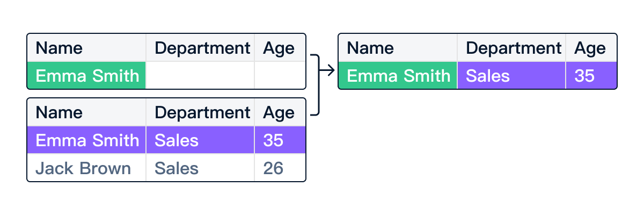The width and height of the screenshot is (644, 215).
Task: Click purple Sales cell in result table
Action: 511,75
